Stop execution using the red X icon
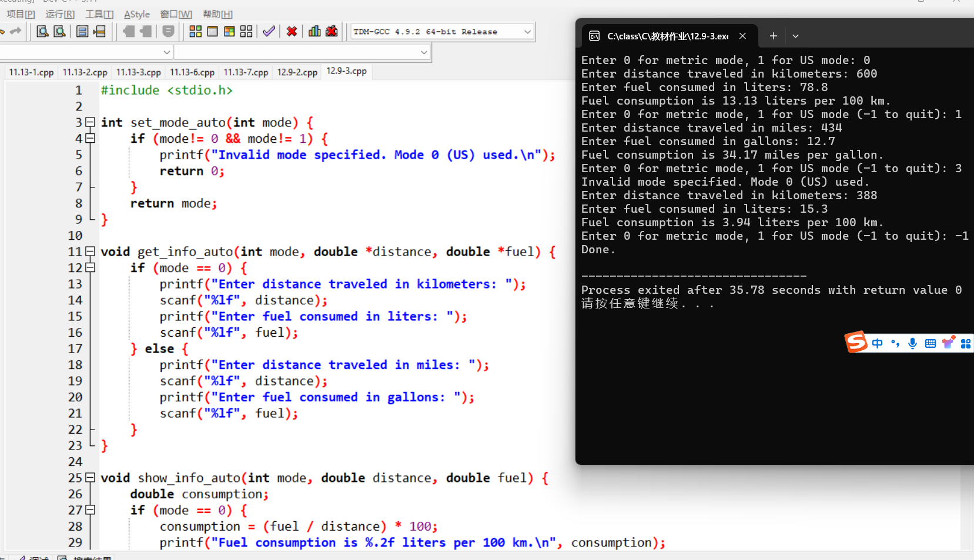The height and width of the screenshot is (560, 974). 292,31
